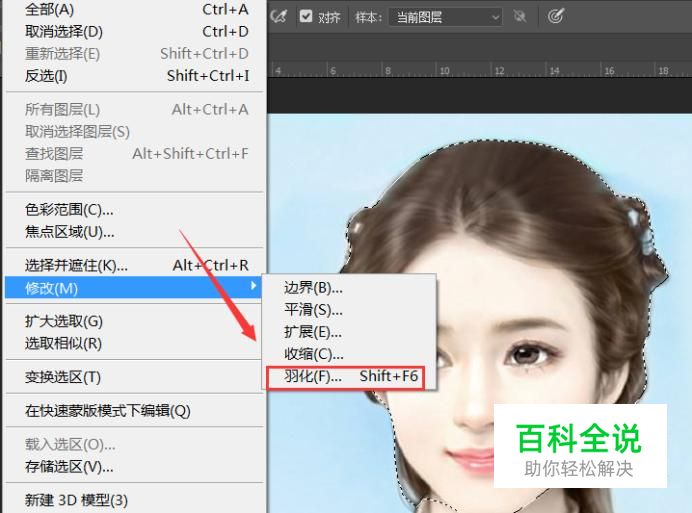Choose 扩大选取(G) grow selection
Screen dimensions: 692x513
(135, 321)
